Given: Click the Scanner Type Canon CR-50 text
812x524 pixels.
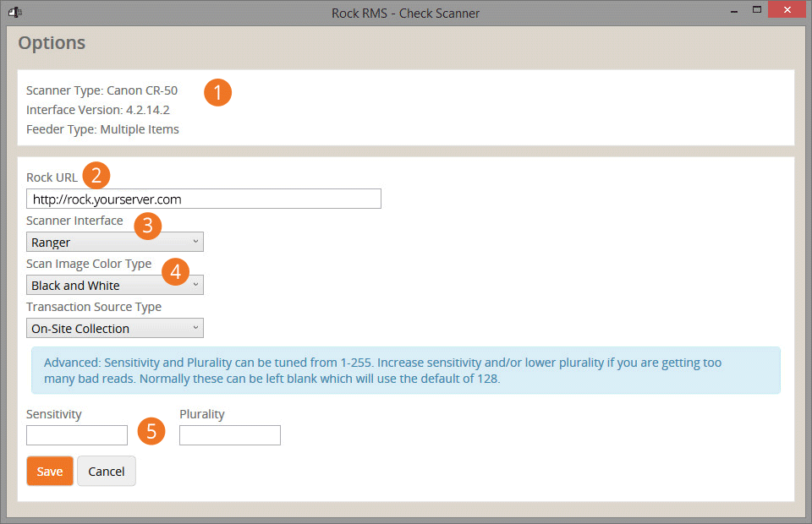Looking at the screenshot, I should (101, 90).
